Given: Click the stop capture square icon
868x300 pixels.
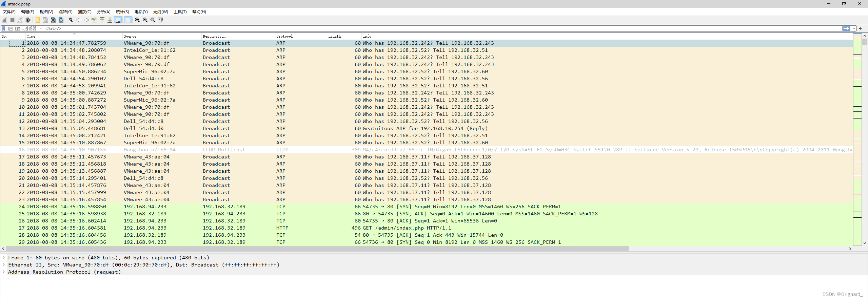Looking at the screenshot, I should click(12, 20).
